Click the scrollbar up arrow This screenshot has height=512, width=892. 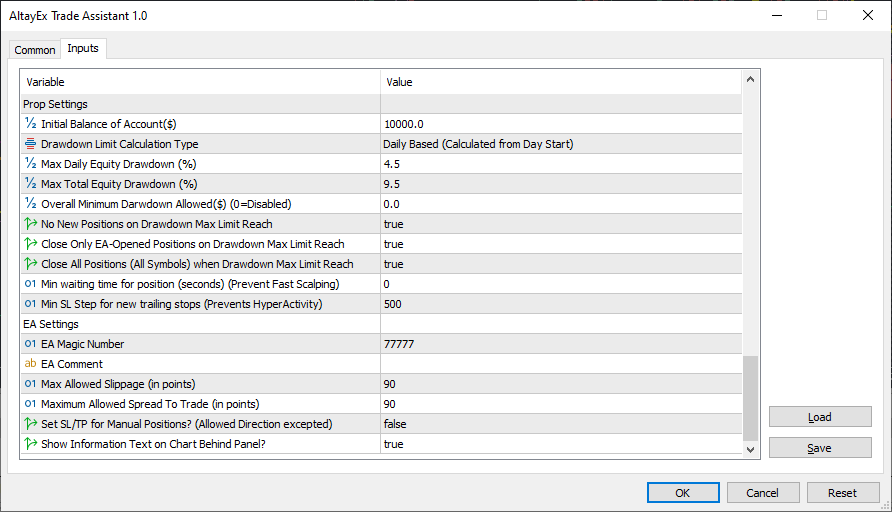[750, 79]
